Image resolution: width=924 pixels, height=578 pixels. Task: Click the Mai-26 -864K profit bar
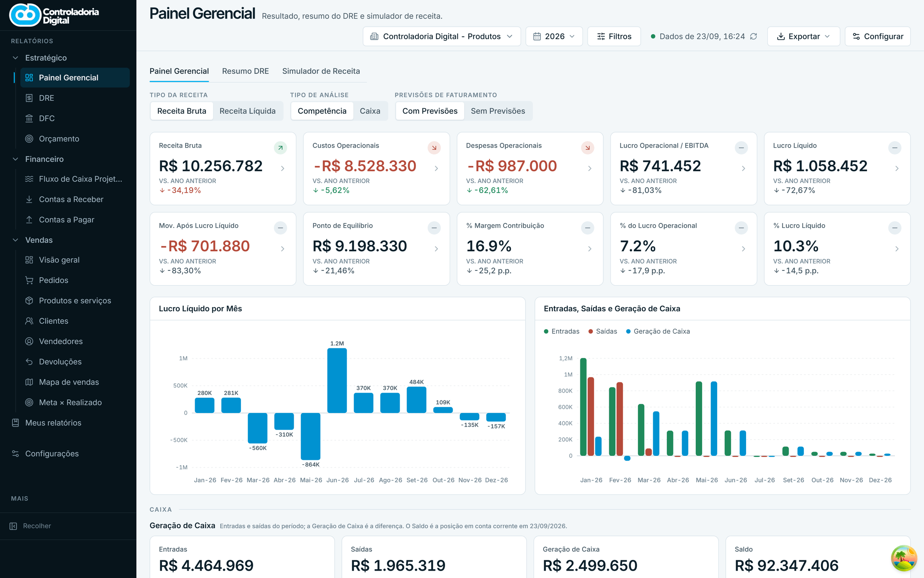click(x=310, y=436)
